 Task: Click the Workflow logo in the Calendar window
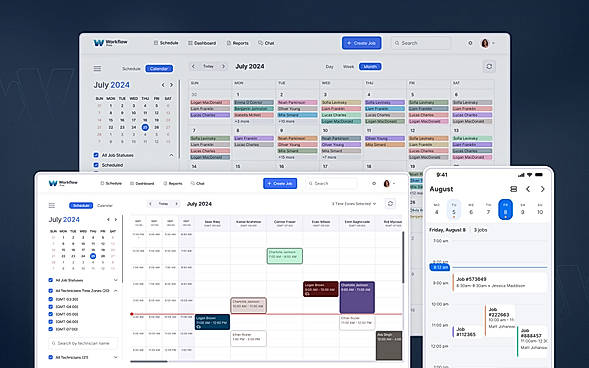(x=111, y=43)
